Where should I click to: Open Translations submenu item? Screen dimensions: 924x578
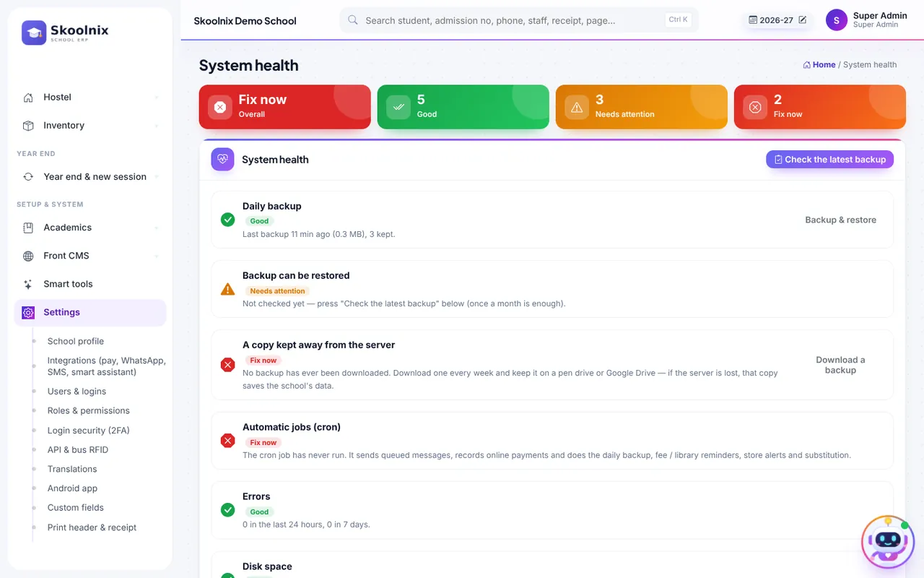[x=72, y=469]
